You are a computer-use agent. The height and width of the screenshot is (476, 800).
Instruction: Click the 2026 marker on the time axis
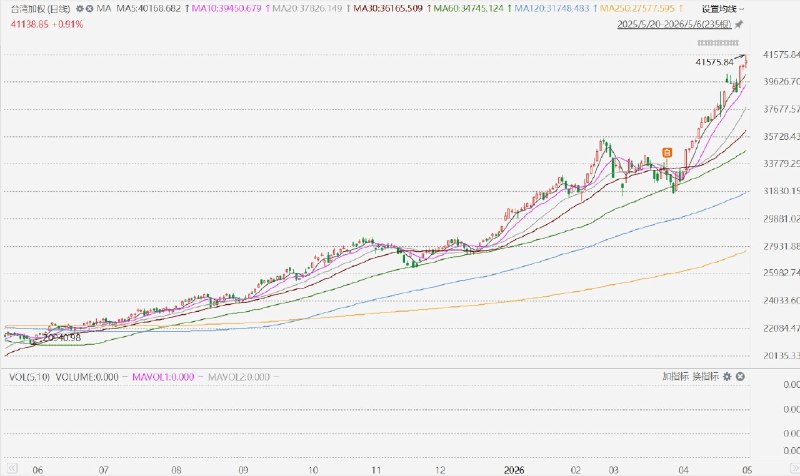click(x=513, y=470)
